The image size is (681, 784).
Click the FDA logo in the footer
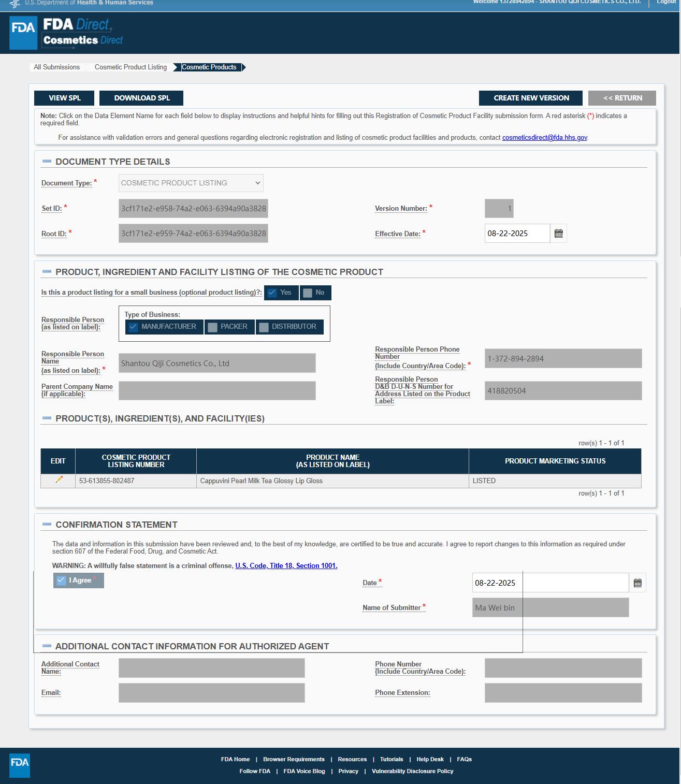tap(20, 765)
